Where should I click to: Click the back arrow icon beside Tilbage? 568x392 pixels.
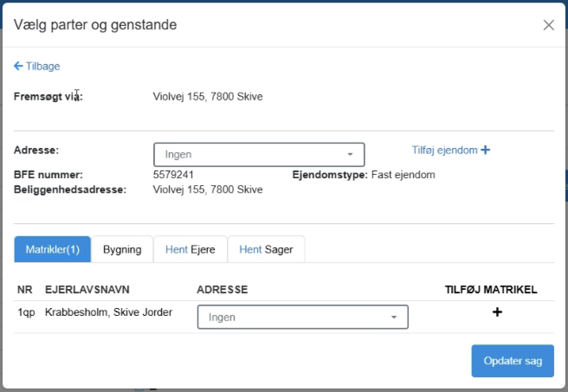pyautogui.click(x=18, y=66)
